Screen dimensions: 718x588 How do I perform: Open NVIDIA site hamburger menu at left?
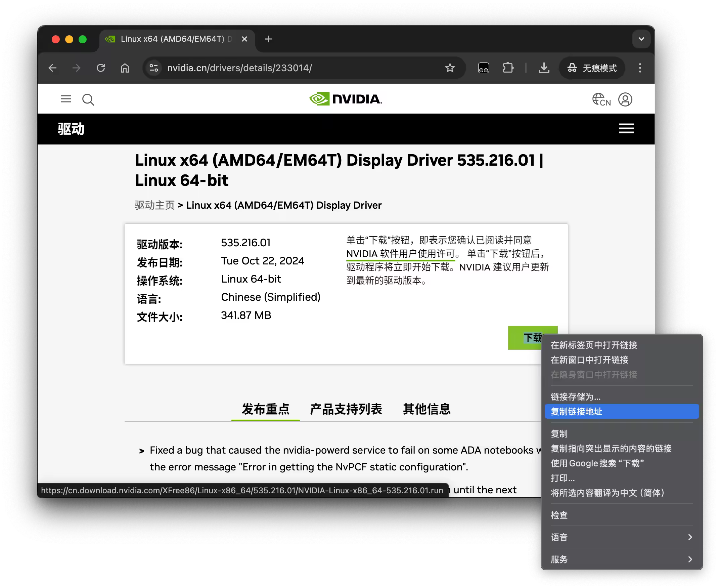click(x=66, y=99)
